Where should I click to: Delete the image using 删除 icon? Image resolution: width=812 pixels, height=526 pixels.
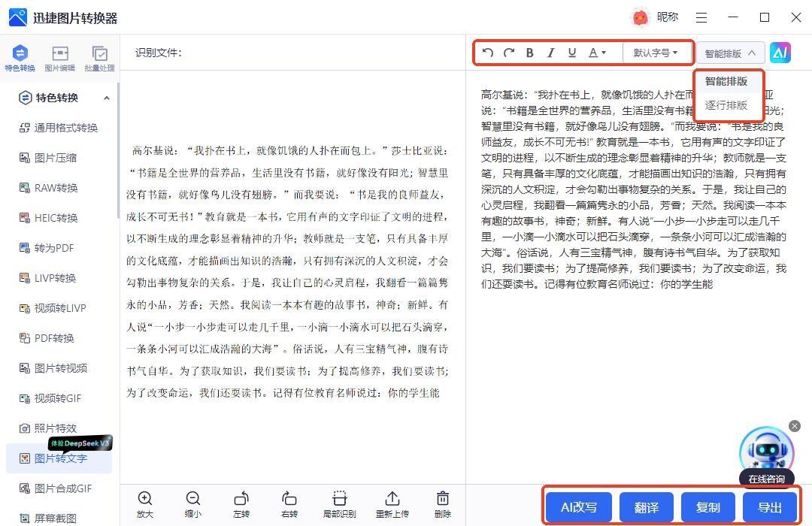(443, 504)
